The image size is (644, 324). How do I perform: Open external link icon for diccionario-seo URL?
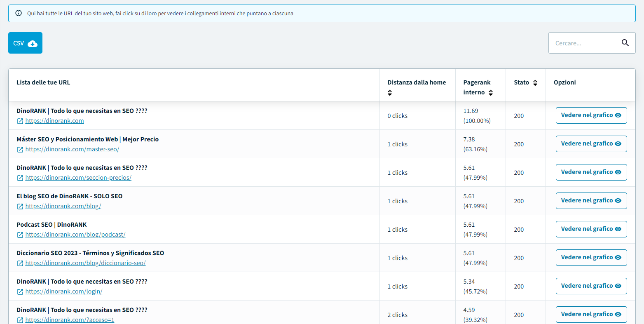tap(20, 263)
